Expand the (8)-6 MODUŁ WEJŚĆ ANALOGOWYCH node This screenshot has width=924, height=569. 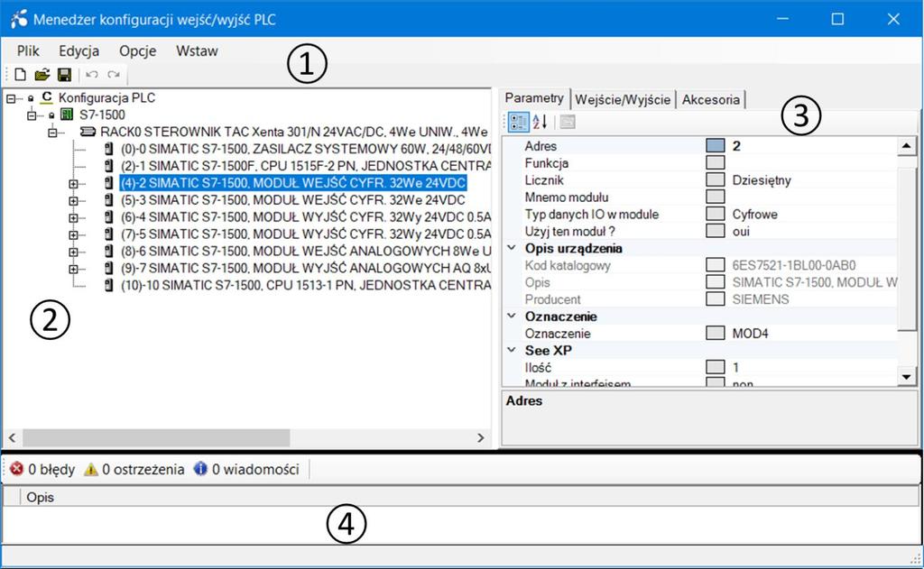73,252
